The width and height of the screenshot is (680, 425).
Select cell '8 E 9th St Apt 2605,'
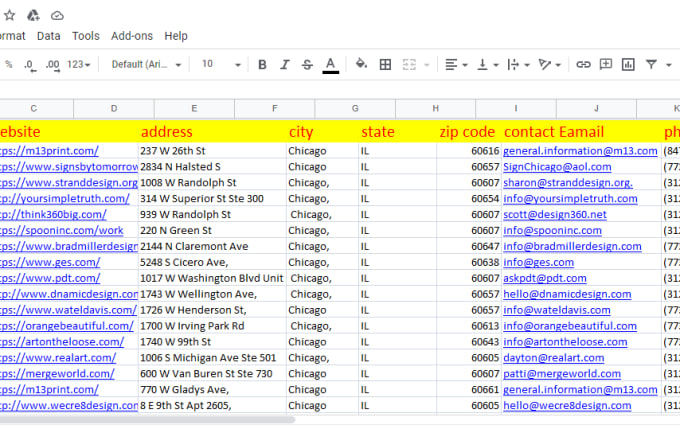click(212, 405)
